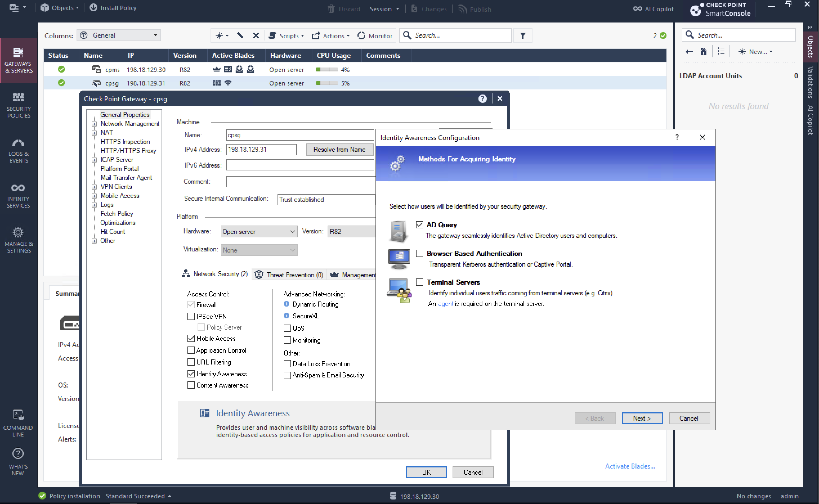Open Gateways & Servers sidebar view
The height and width of the screenshot is (504, 819).
[18, 60]
